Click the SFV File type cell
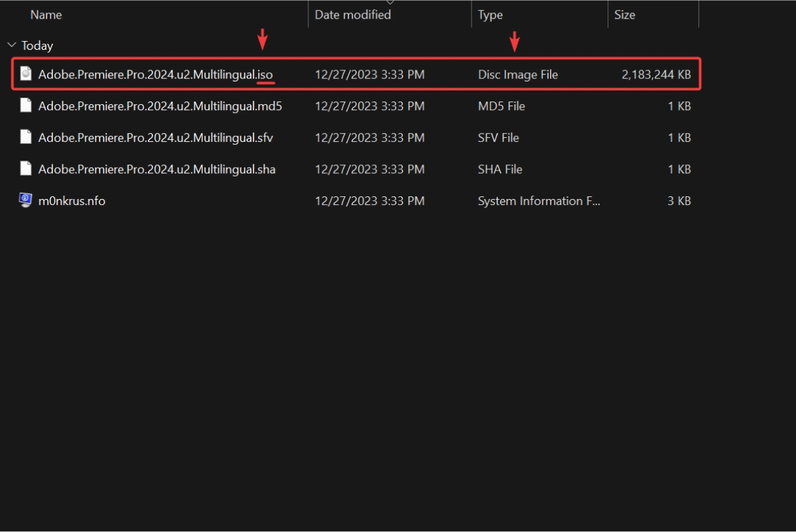The image size is (796, 532). 498,138
